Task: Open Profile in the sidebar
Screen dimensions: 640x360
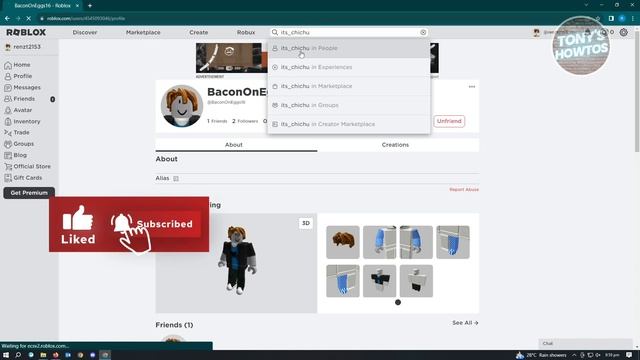Action: point(18,76)
